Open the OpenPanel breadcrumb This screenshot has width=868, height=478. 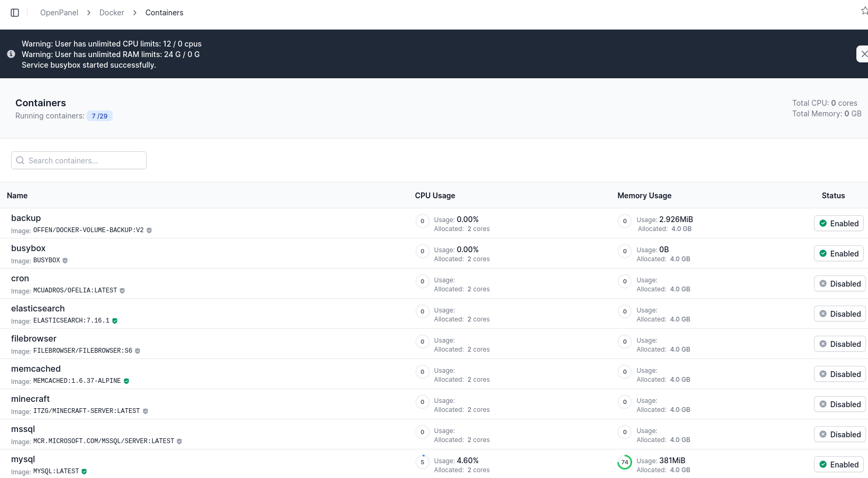pos(59,13)
